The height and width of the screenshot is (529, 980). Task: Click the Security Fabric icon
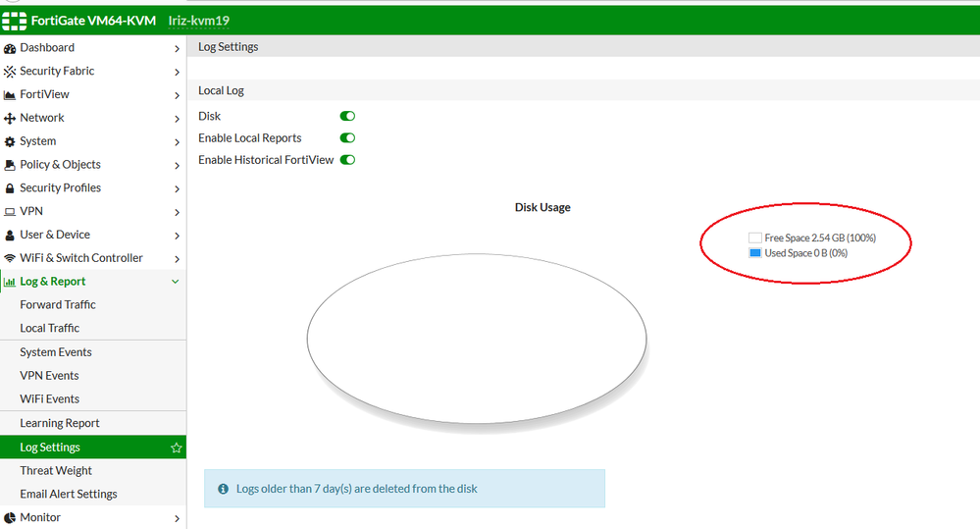tap(10, 72)
